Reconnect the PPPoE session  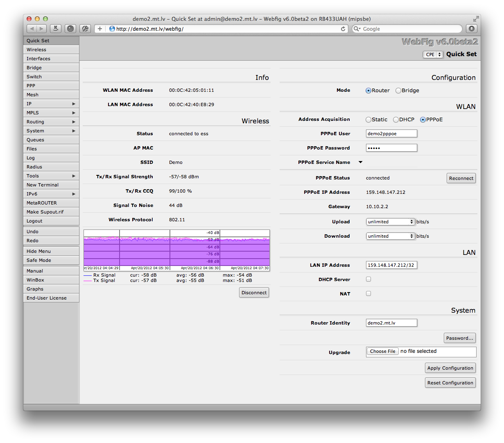coord(461,178)
